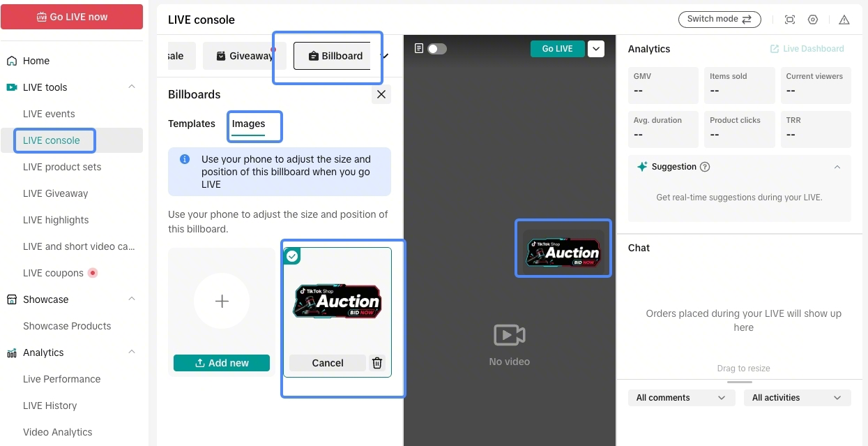Delete the Auction billboard with trash icon
The width and height of the screenshot is (868, 446).
point(377,363)
